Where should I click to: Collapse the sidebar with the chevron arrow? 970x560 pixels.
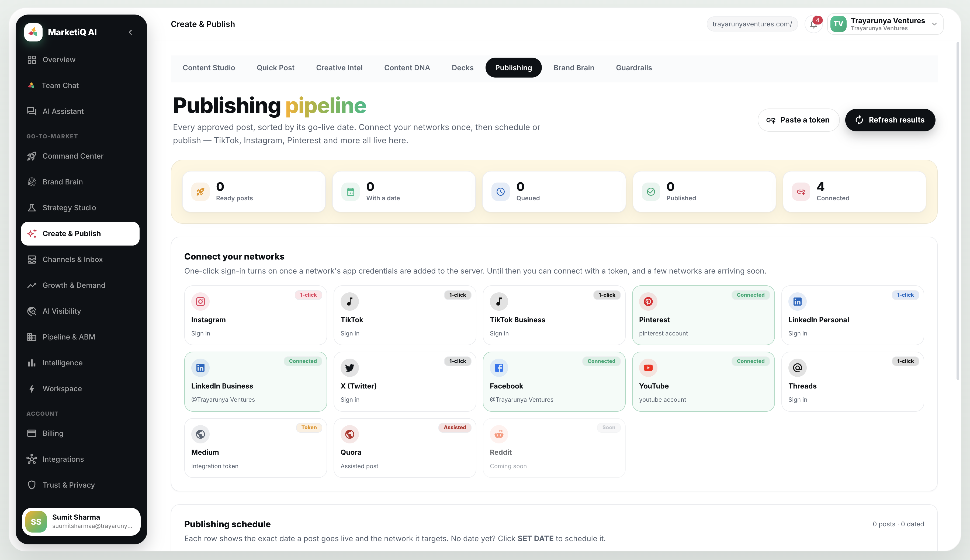pyautogui.click(x=130, y=32)
